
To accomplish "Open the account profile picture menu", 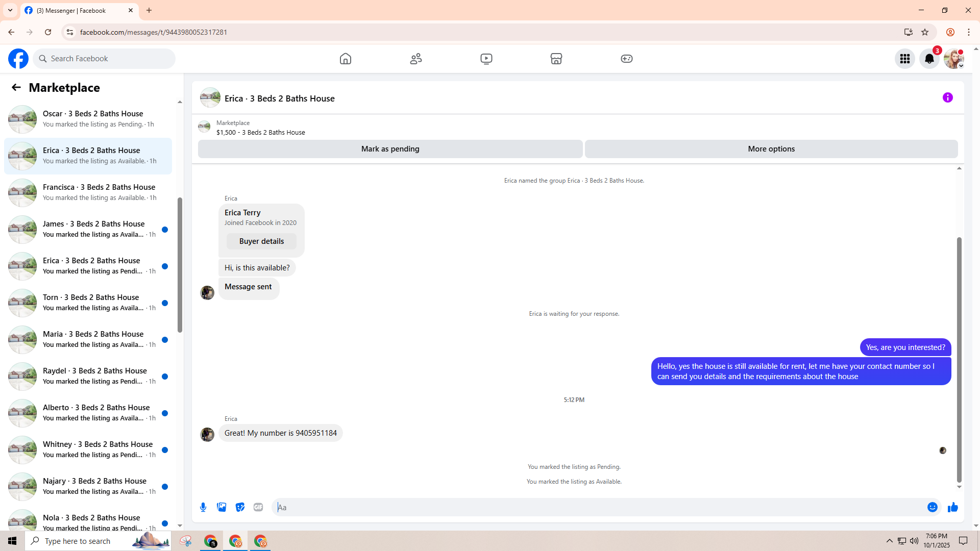I will point(954,59).
